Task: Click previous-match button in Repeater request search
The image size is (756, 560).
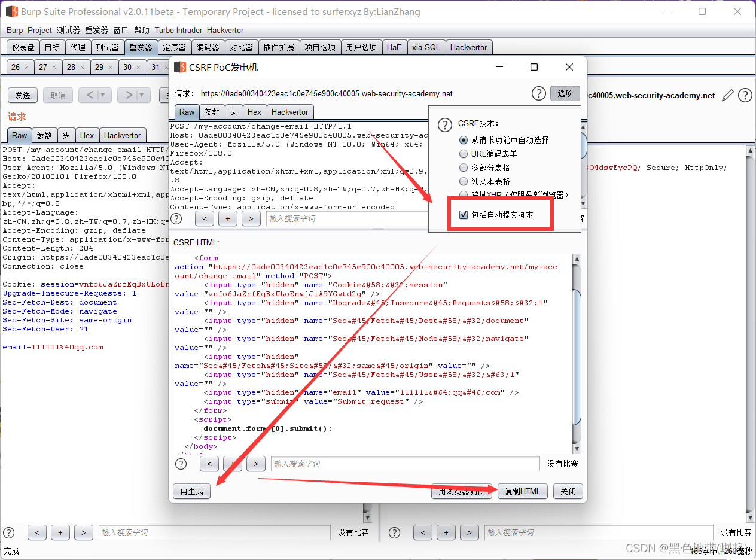Action: click(37, 532)
